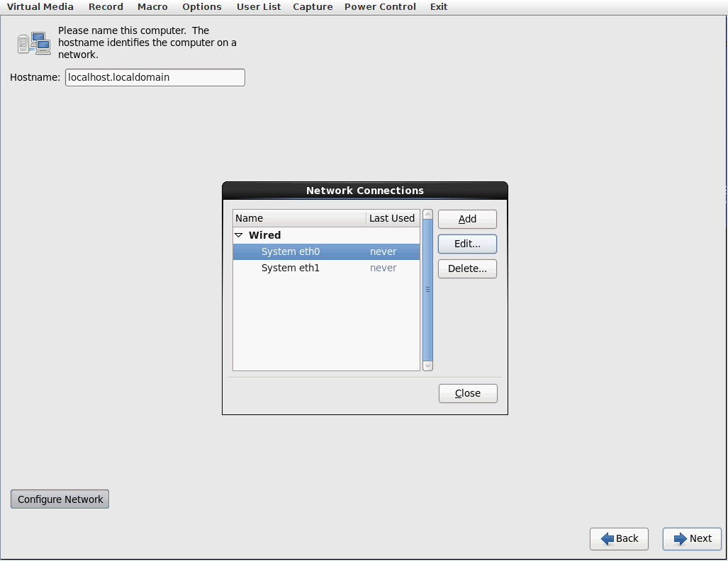This screenshot has width=728, height=561.
Task: Click the Hostname text field
Action: [x=155, y=77]
